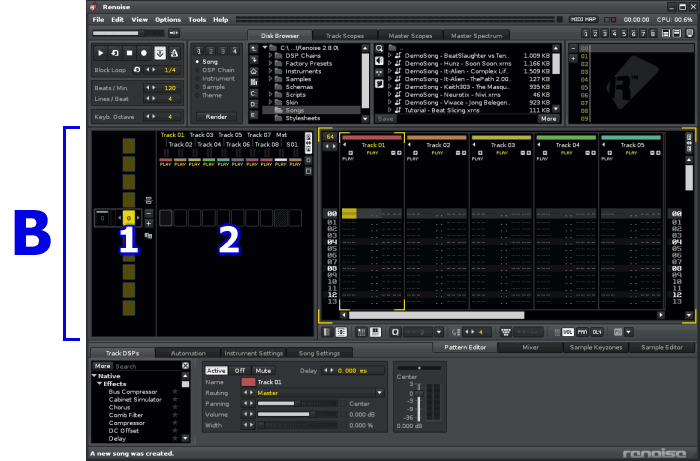The width and height of the screenshot is (700, 461).
Task: Click the Q quantize button below pattern editor
Action: tap(395, 332)
